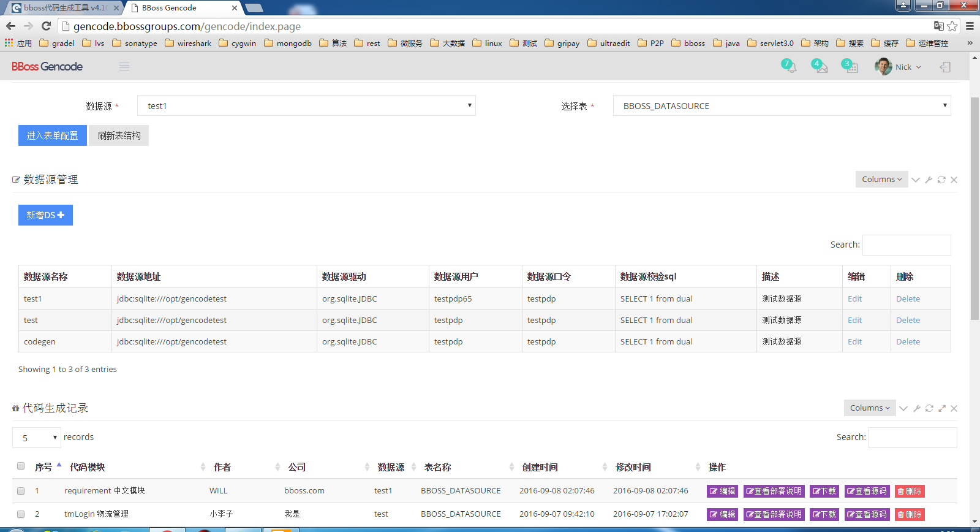Expand 代码生成记录 panel to fullscreen
Image resolution: width=980 pixels, height=532 pixels.
pyautogui.click(x=942, y=408)
